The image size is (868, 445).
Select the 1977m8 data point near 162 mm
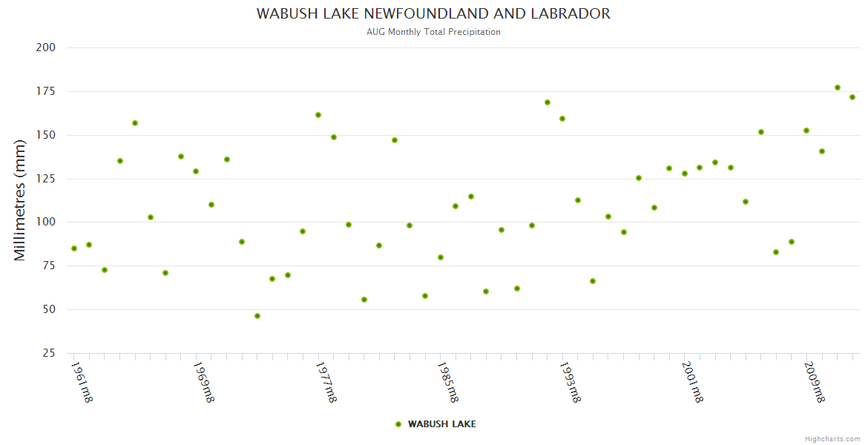pos(318,115)
